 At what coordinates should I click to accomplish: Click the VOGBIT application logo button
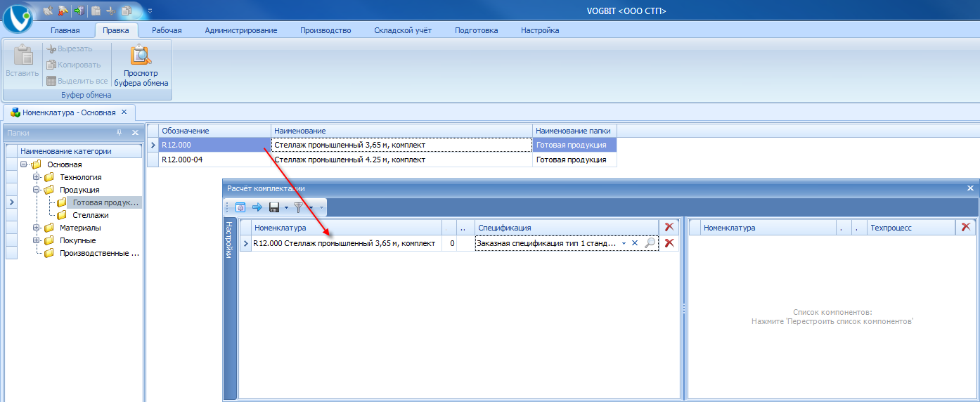[18, 18]
